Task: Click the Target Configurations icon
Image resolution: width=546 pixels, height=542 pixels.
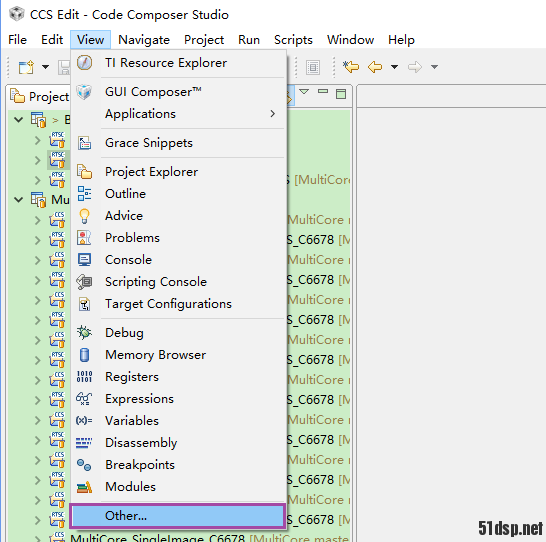Action: tap(84, 304)
